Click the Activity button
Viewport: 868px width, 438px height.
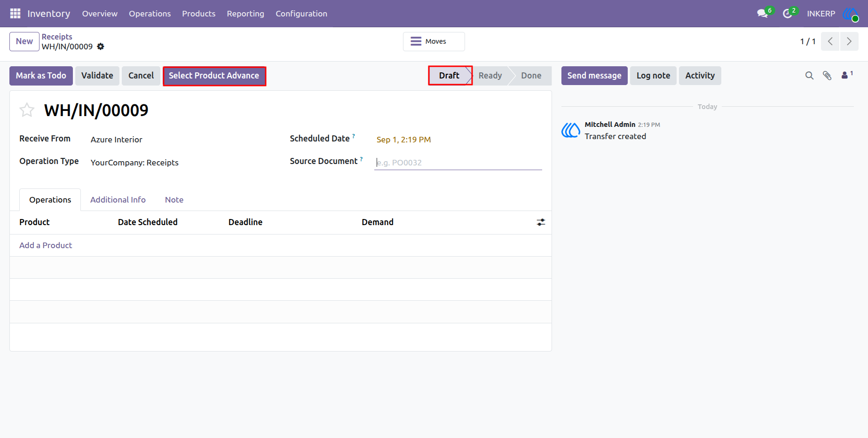tap(700, 76)
